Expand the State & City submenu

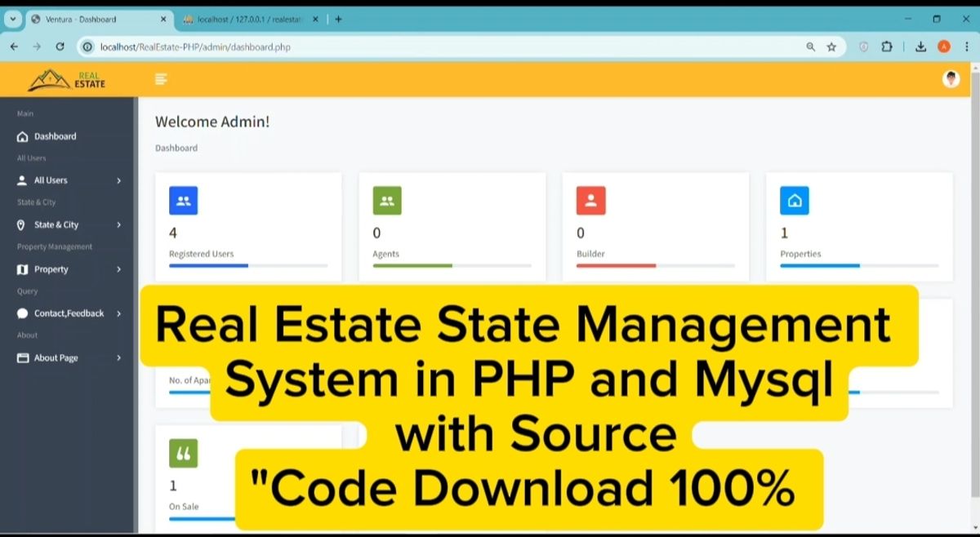click(x=69, y=224)
